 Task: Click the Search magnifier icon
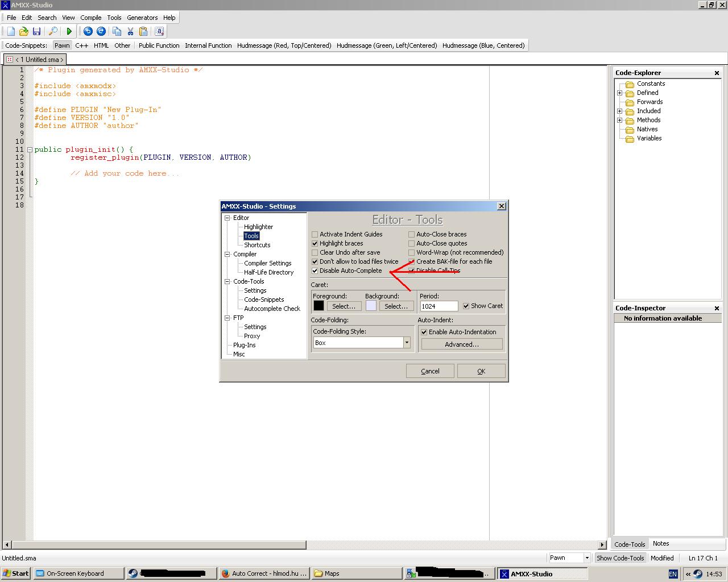(x=53, y=32)
